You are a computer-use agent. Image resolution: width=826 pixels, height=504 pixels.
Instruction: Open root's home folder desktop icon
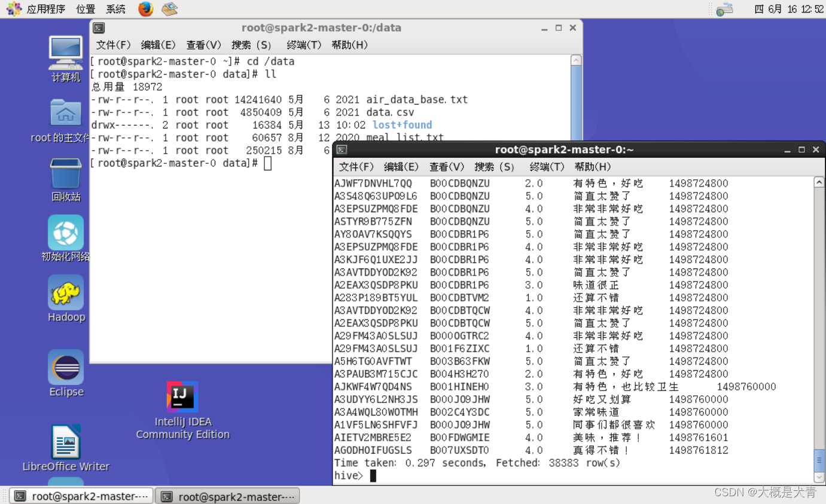[x=66, y=114]
